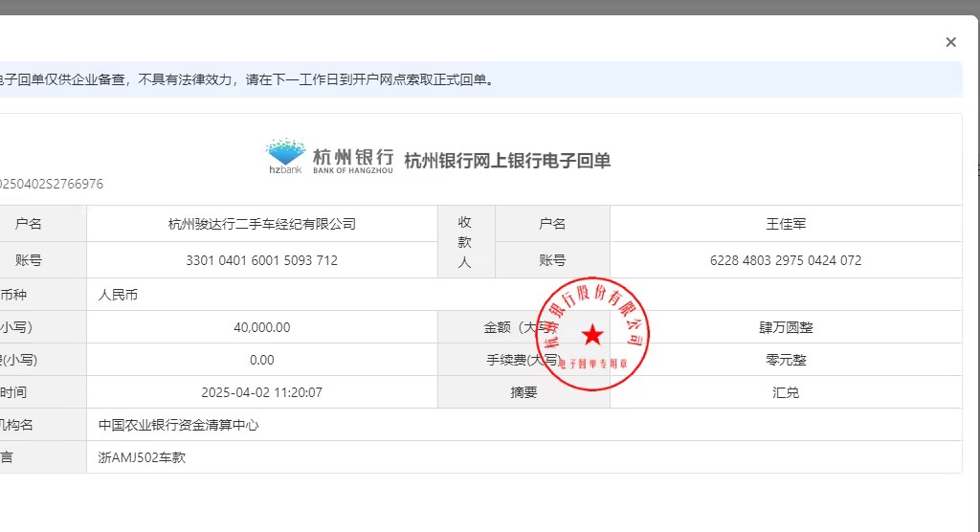The image size is (980, 532).
Task: Select payer account 3301 0401 6001 5093 712
Action: pyautogui.click(x=262, y=260)
